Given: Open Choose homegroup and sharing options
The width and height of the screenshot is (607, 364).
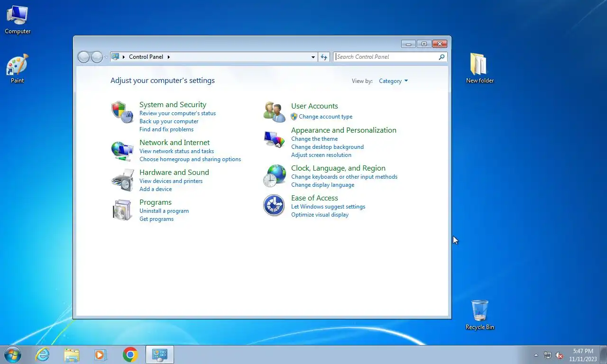Looking at the screenshot, I should coord(190,159).
